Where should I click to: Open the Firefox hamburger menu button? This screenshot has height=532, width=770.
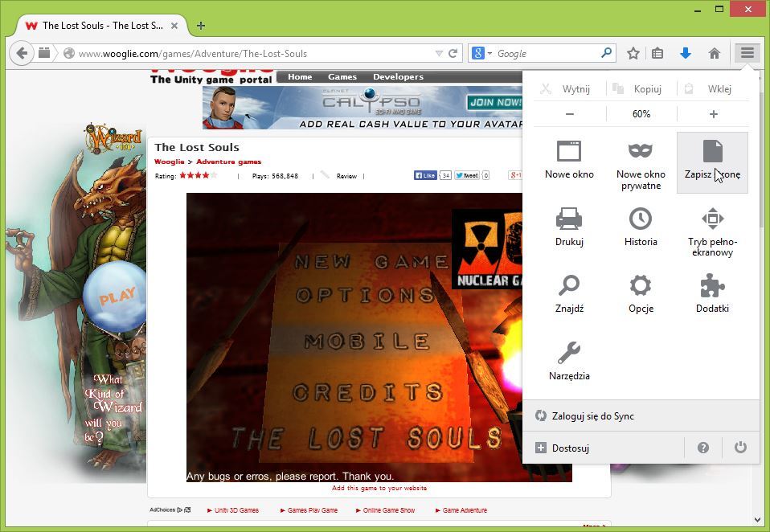pyautogui.click(x=747, y=52)
